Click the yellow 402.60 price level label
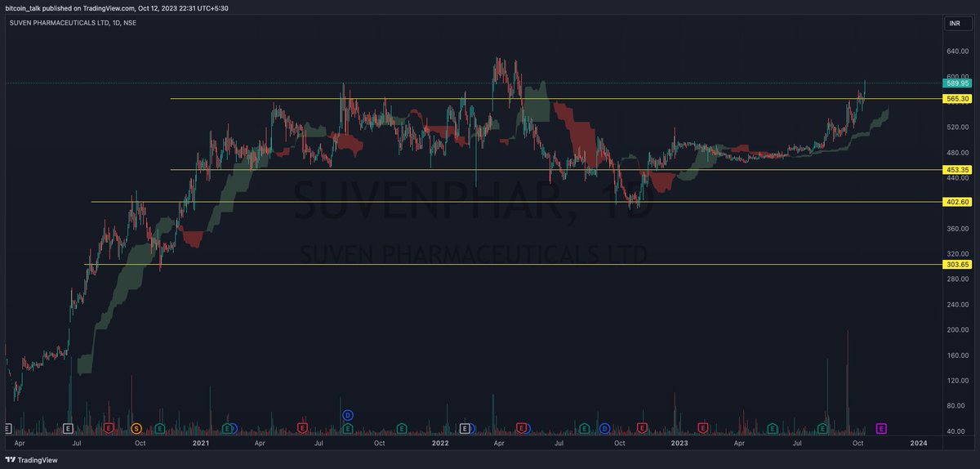 pos(957,202)
